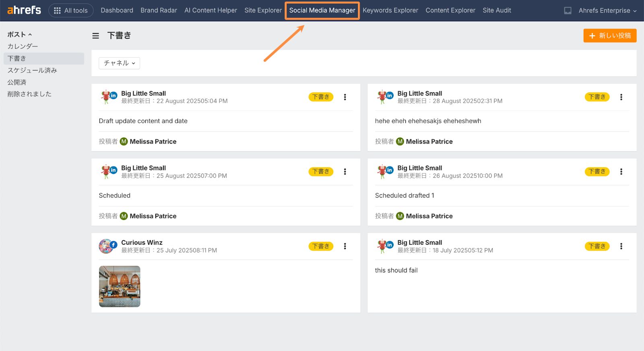Open スケジュール済み in sidebar
Image resolution: width=644 pixels, height=351 pixels.
tap(32, 70)
